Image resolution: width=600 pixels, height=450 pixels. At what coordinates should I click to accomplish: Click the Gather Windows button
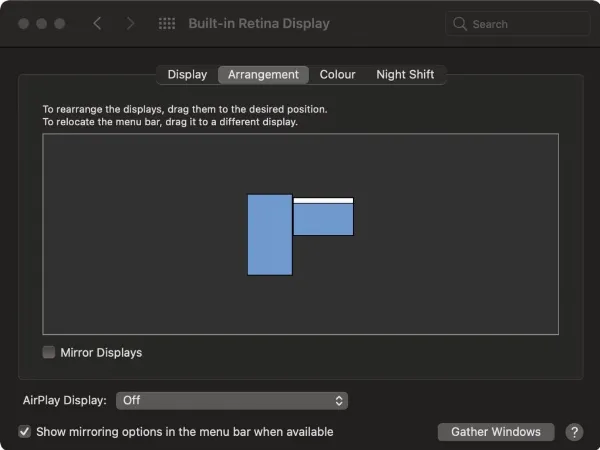coord(496,432)
